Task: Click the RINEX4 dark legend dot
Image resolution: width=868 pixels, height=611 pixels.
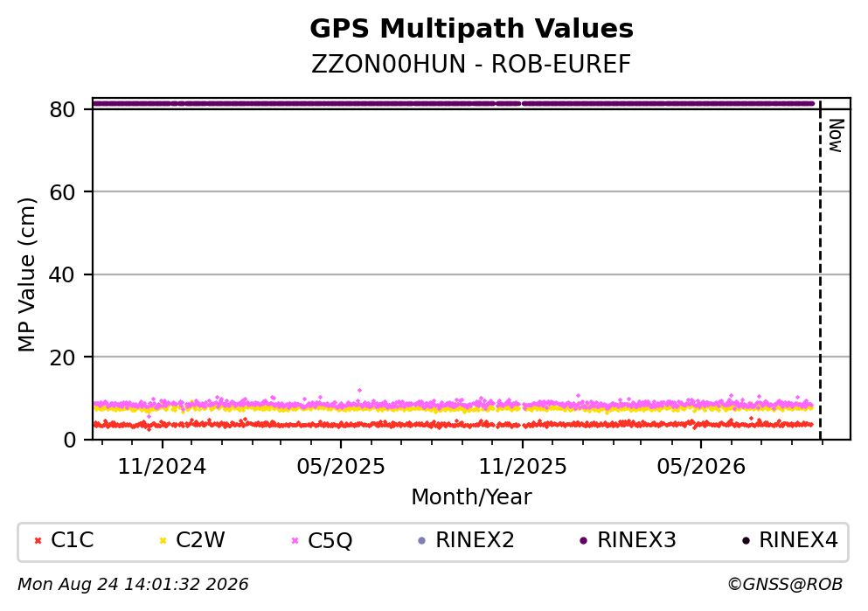Action: coord(746,541)
